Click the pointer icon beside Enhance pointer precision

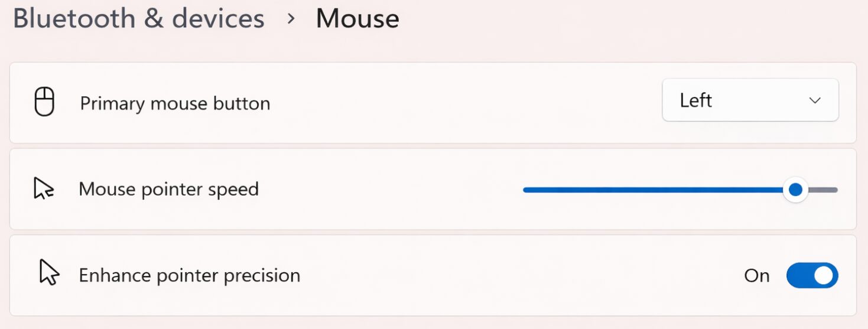point(49,272)
